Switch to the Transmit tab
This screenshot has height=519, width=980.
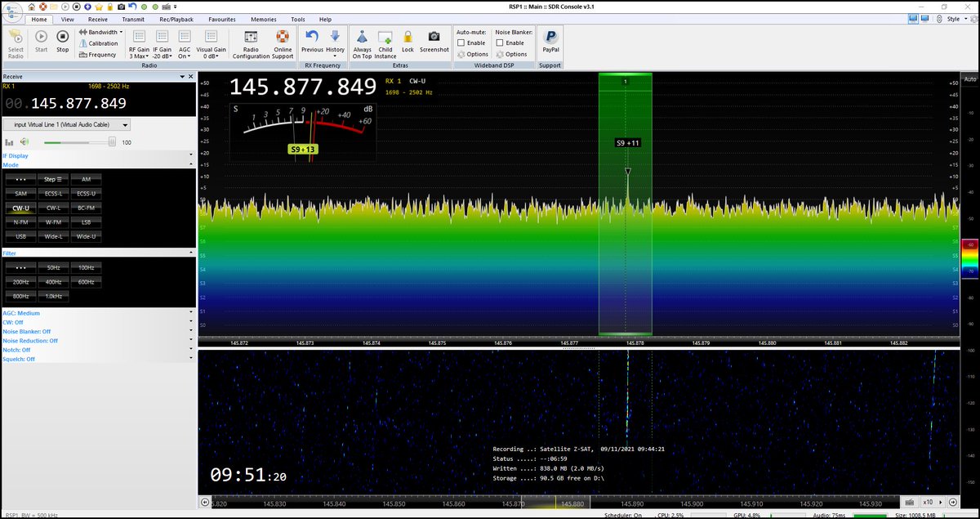click(x=133, y=19)
